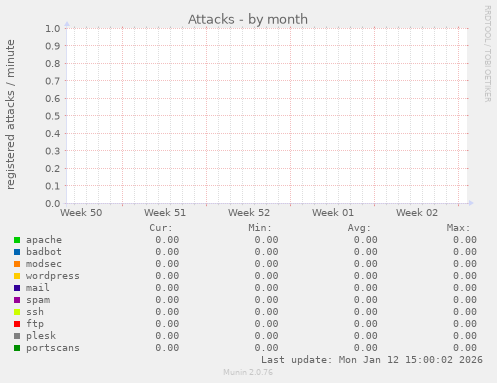Click the Week 50 axis label
Image resolution: width=497 pixels, height=383 pixels.
coord(81,213)
